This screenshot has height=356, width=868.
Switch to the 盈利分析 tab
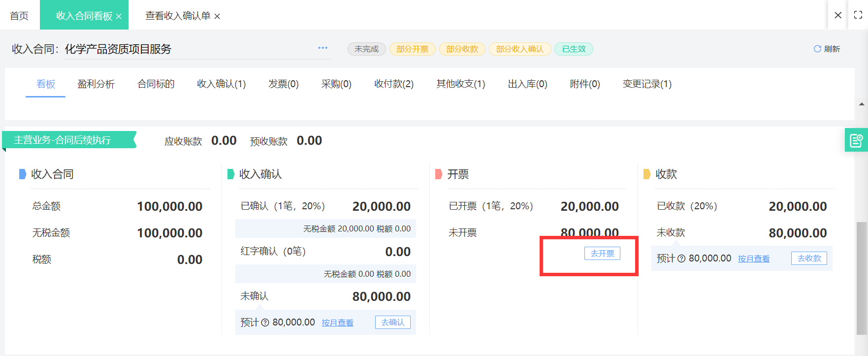[x=96, y=84]
